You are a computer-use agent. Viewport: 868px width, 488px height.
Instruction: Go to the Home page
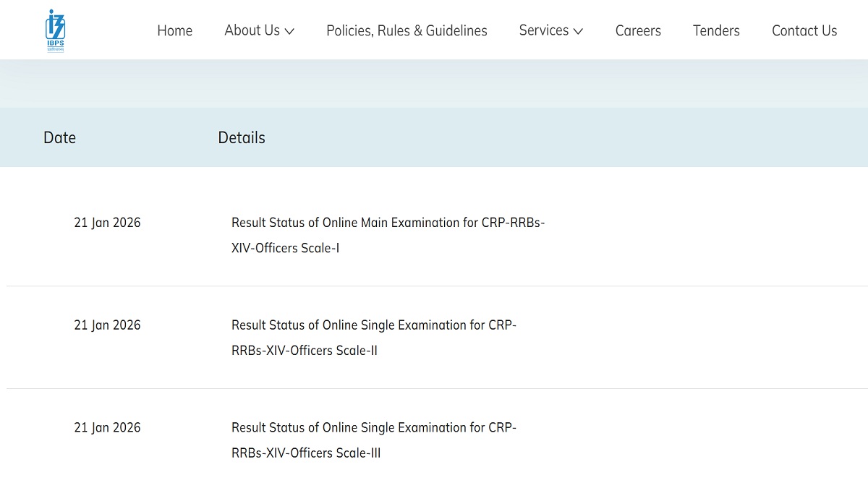point(175,30)
